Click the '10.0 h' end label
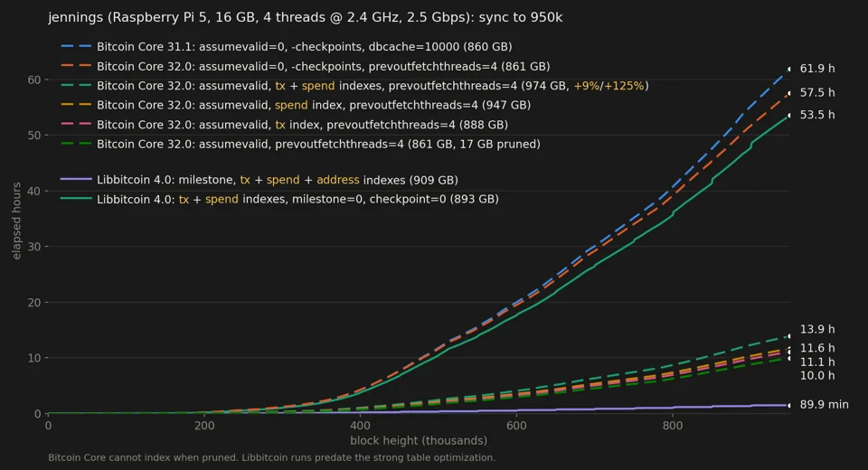This screenshot has width=868, height=470. [817, 376]
